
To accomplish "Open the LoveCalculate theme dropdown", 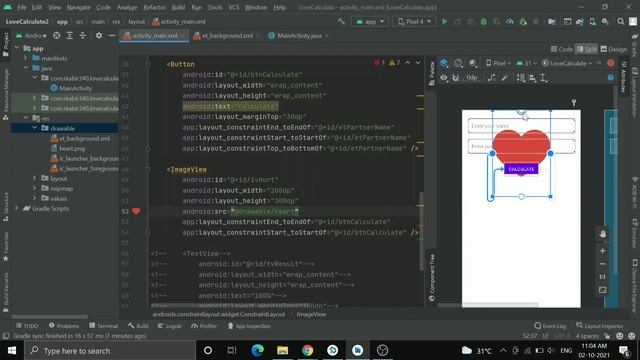I will pyautogui.click(x=567, y=63).
